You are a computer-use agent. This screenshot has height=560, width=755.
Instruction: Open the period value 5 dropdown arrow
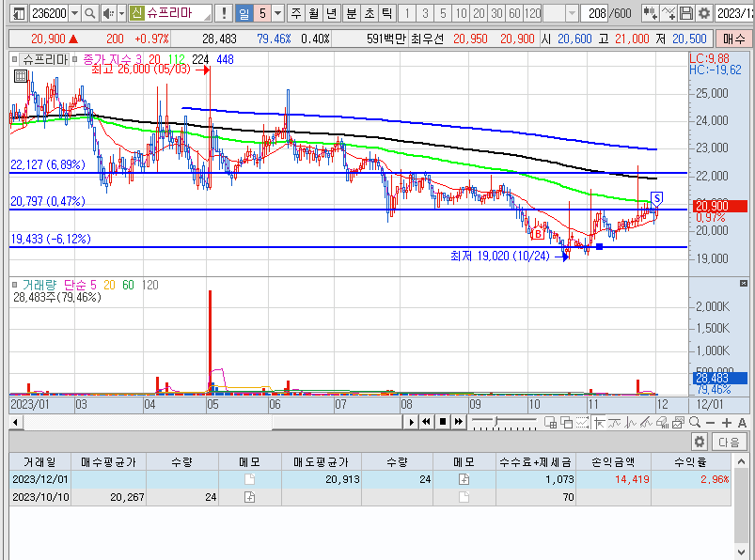click(277, 13)
